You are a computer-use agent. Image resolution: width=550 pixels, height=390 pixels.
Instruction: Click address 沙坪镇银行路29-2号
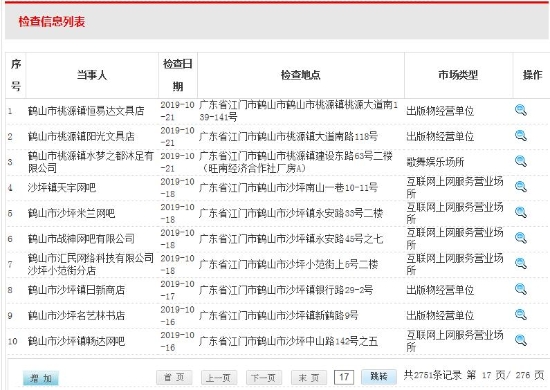tap(286, 290)
